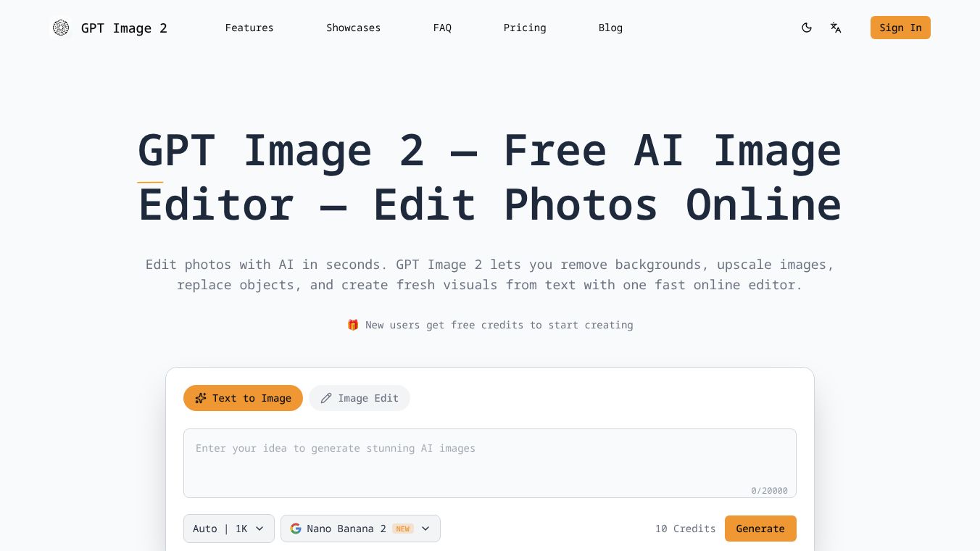This screenshot has width=980, height=551.
Task: Click the GPT Image 2 brand name
Action: click(124, 28)
